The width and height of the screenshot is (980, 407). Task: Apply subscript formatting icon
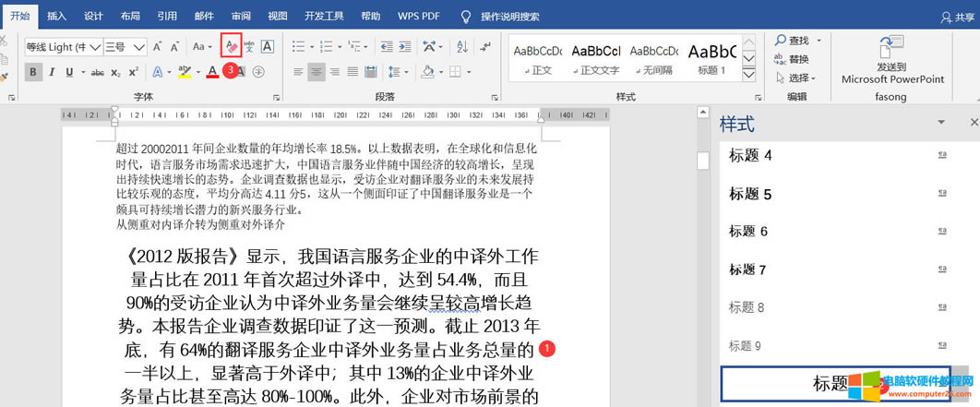tap(116, 72)
